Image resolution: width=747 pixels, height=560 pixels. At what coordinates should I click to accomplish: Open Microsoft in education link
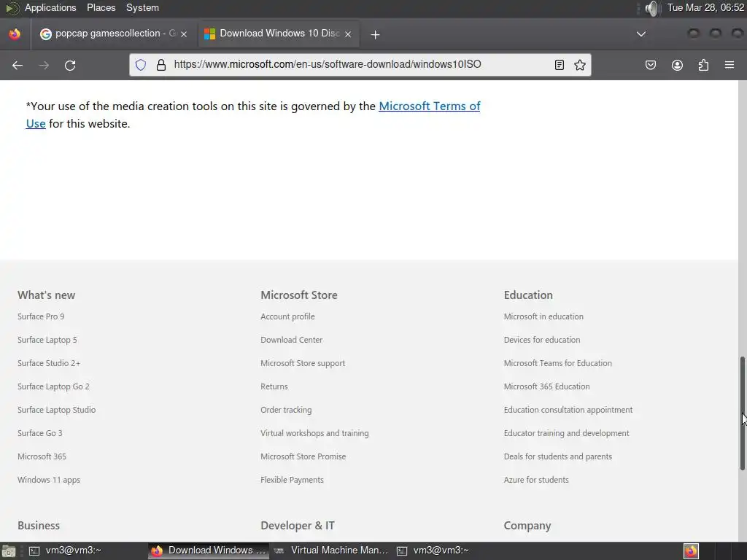(x=543, y=316)
